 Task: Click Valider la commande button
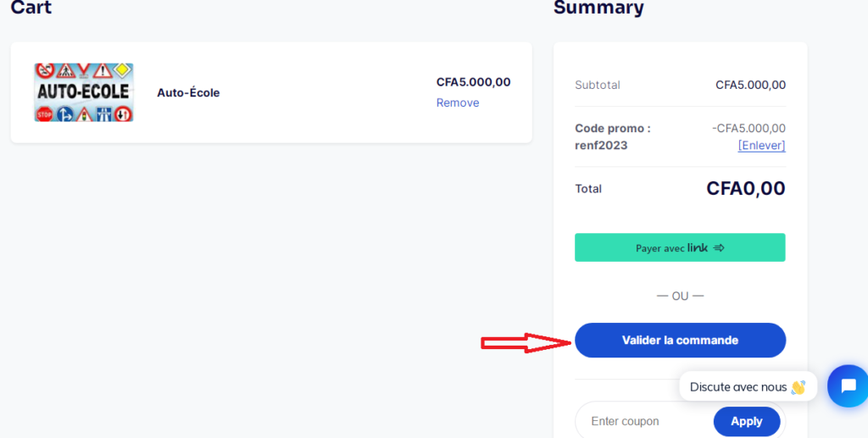coord(680,340)
